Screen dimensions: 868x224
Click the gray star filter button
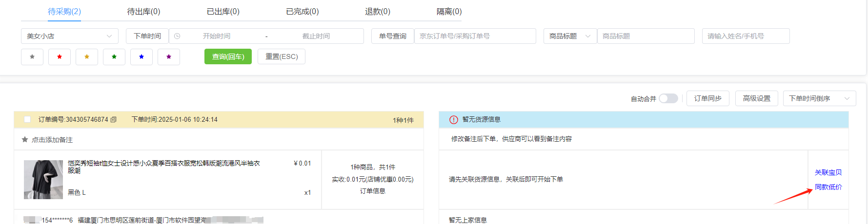point(32,57)
